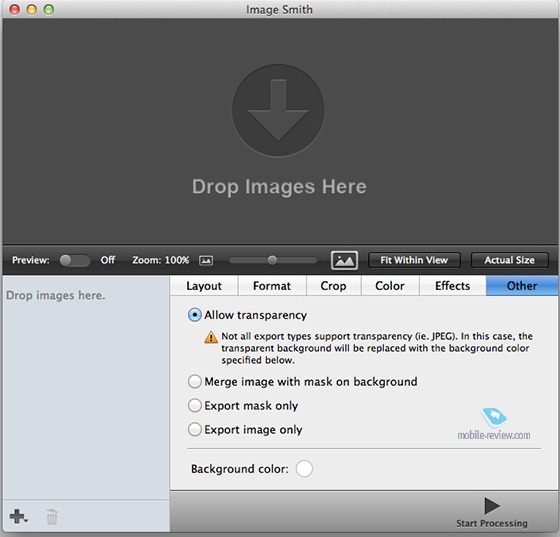This screenshot has width=560, height=537.
Task: Switch to the Layout tab
Action: click(x=204, y=286)
